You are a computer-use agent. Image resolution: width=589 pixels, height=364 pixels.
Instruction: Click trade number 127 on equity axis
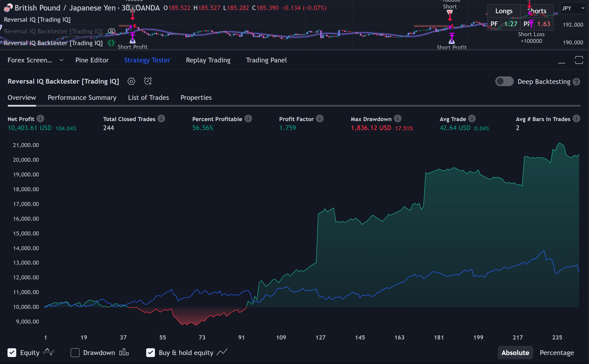[x=320, y=338]
